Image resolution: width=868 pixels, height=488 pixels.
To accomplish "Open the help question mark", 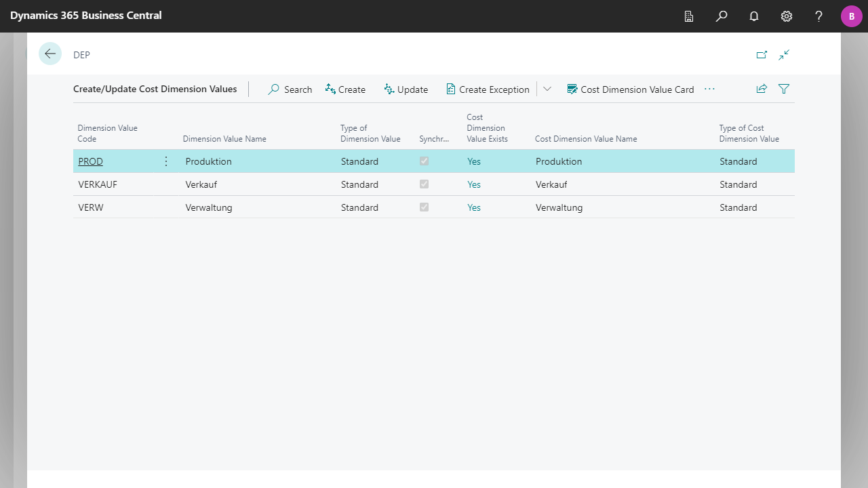I will pyautogui.click(x=819, y=16).
